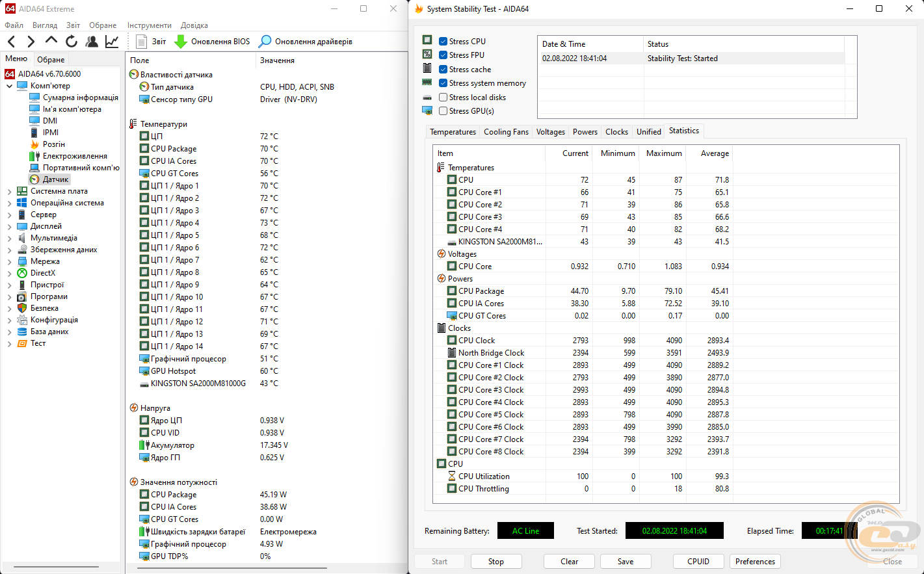Collapse the Комп'ютер tree node
Screen dimensions: 924x574
coord(10,86)
